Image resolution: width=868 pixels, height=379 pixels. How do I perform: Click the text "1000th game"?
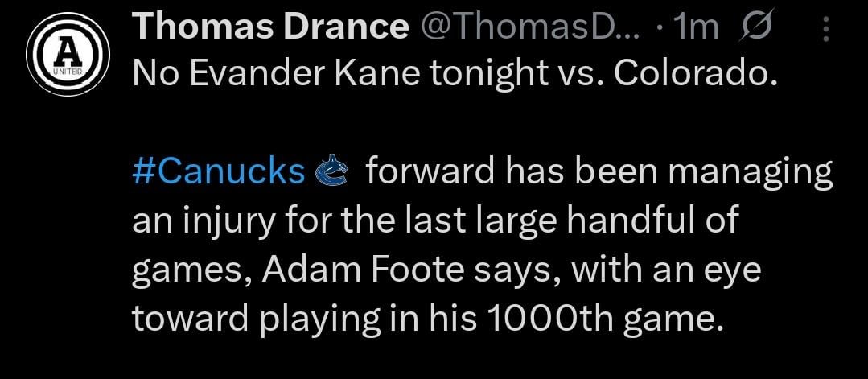point(599,319)
